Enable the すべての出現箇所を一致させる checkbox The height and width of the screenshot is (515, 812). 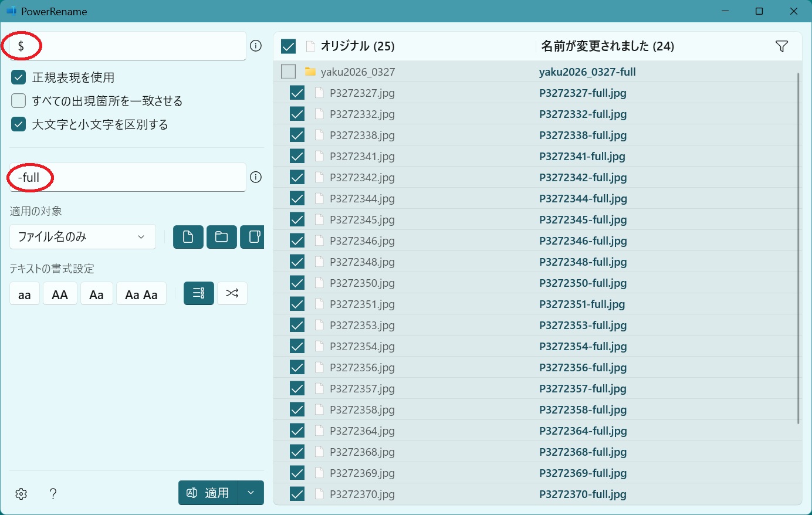coord(19,101)
